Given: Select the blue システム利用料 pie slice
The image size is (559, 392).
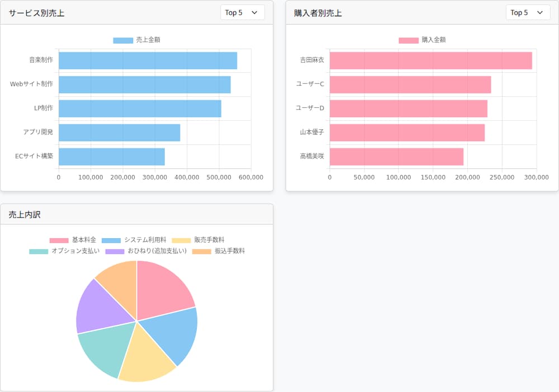Looking at the screenshot, I should [x=173, y=333].
